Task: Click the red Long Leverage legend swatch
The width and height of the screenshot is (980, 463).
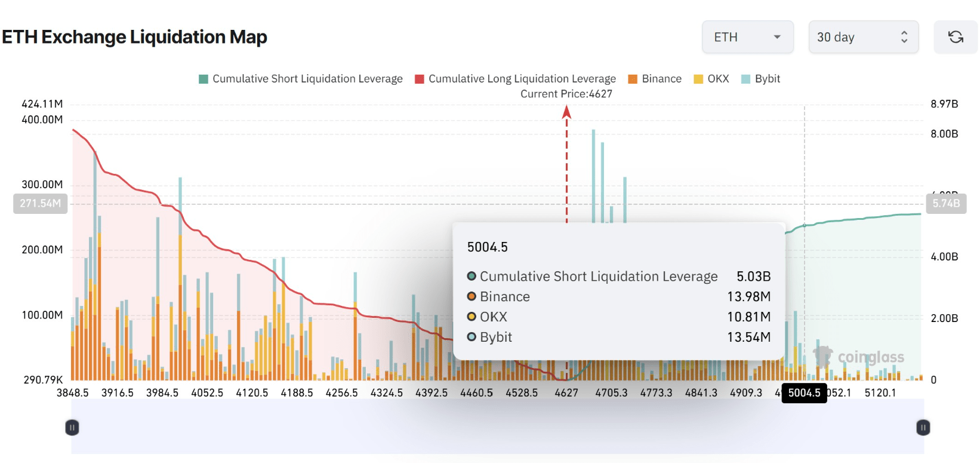Action: point(420,79)
